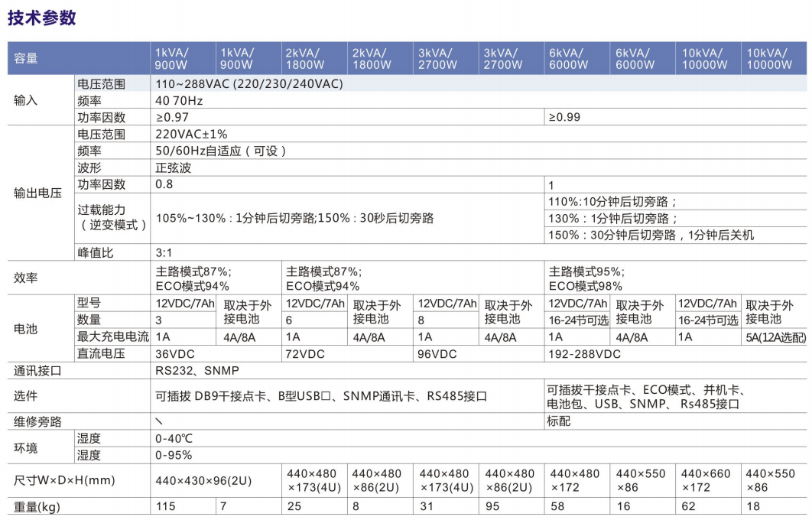Screen dimensions: 812x520
Task: Select the 正弦波 waveform value
Action: tap(174, 167)
